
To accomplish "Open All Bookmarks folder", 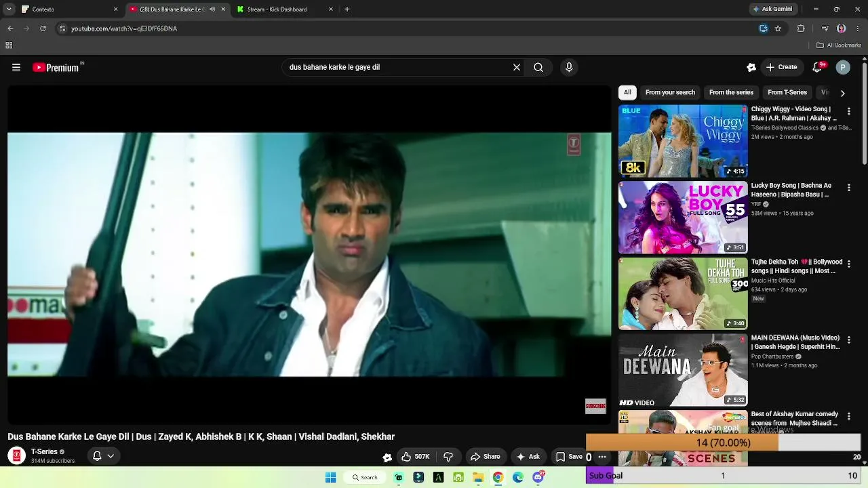I will coord(839,45).
